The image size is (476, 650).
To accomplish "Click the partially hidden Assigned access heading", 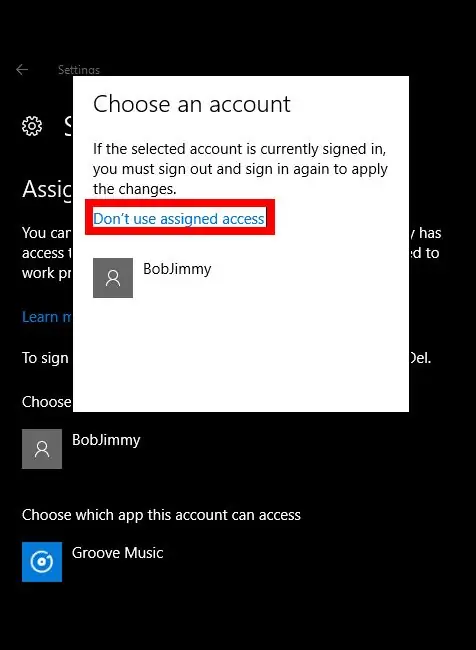I will tap(47, 189).
